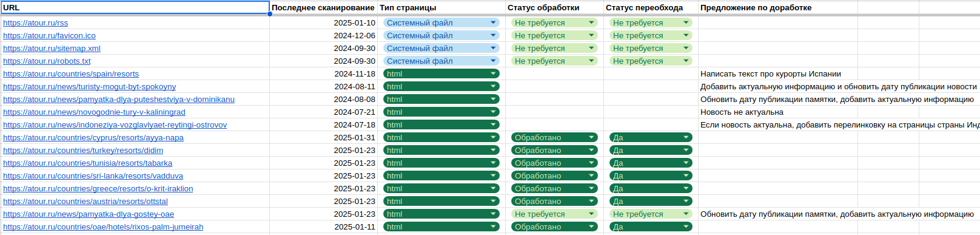The image size is (980, 235).
Task: Open the novogodnie-tury-v-kaliningrad link
Action: tap(94, 112)
